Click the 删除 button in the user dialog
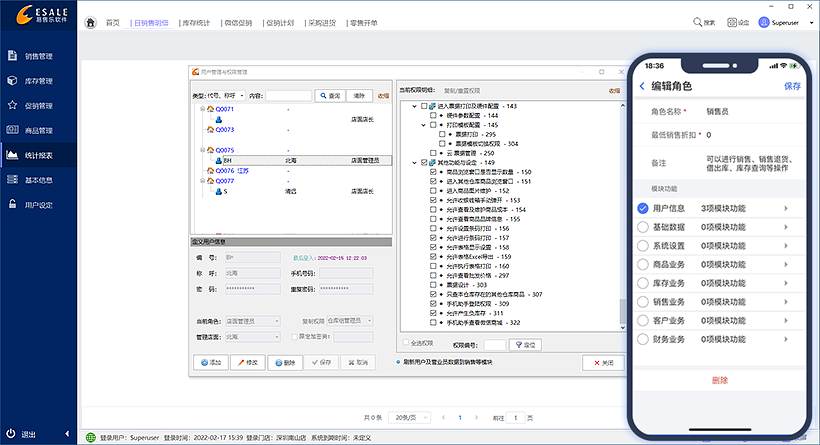Image resolution: width=820 pixels, height=445 pixels. pos(285,362)
